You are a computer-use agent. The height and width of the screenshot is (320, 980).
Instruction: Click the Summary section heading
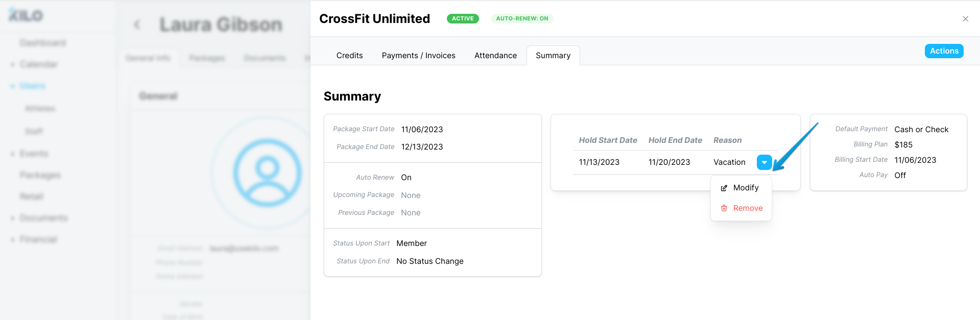[x=352, y=96]
